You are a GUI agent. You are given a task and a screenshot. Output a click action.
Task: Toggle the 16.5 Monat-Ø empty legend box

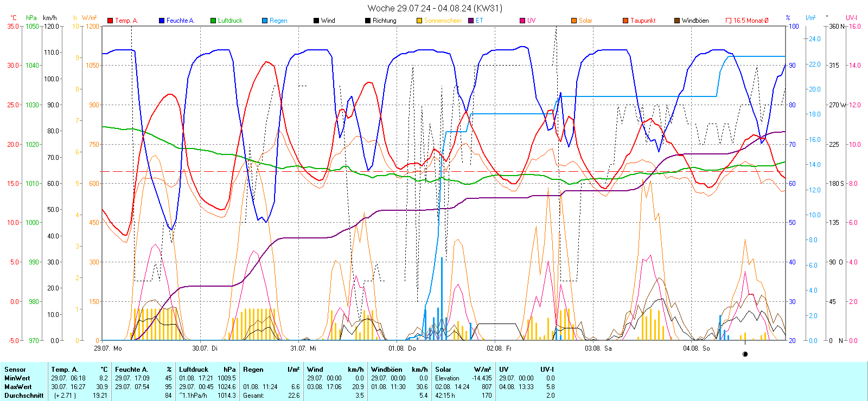(x=729, y=21)
